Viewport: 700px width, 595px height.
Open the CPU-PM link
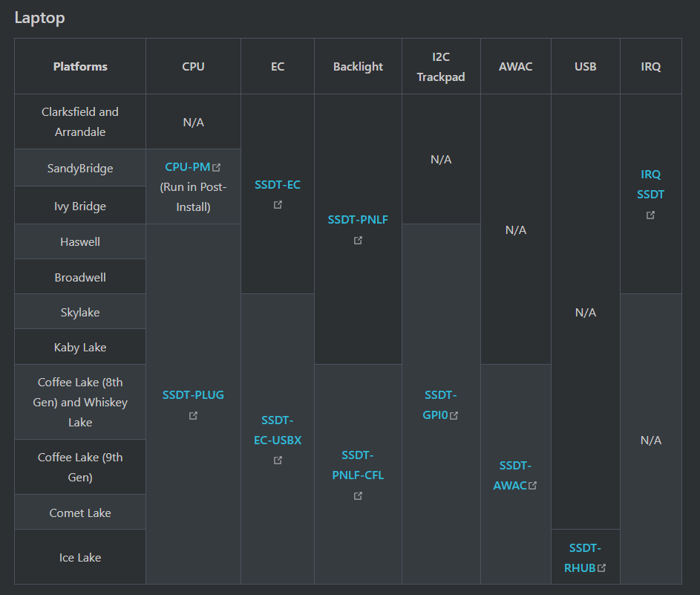tap(188, 167)
